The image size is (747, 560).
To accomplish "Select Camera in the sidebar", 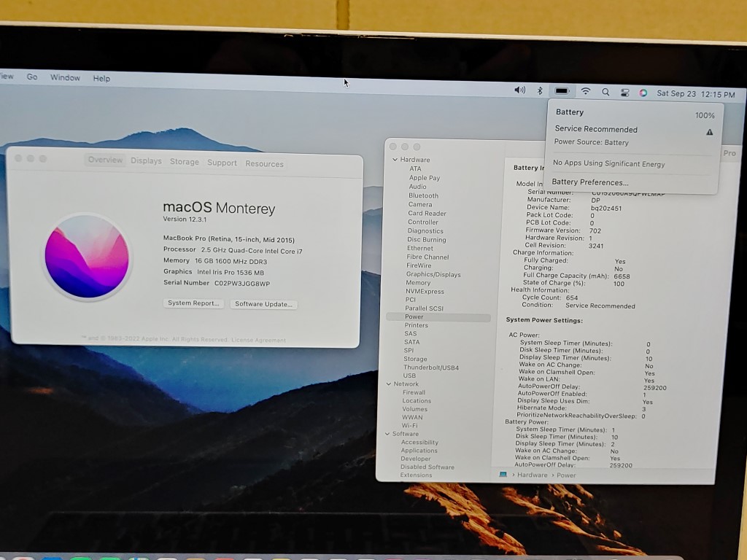I will [420, 204].
